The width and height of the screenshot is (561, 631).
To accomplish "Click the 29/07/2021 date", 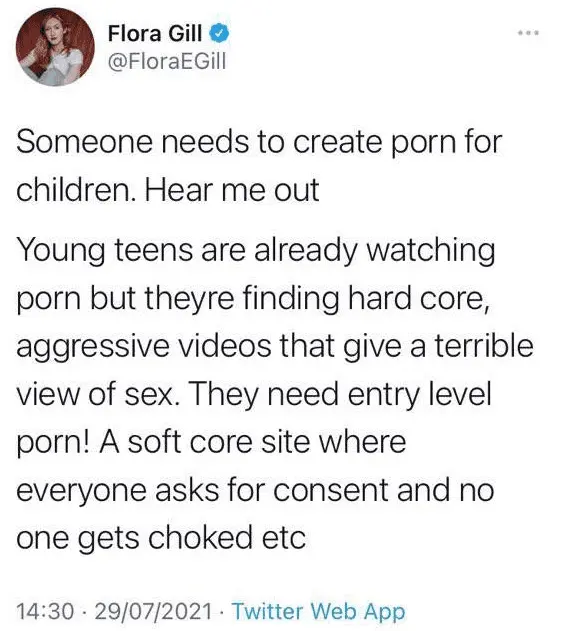I will [153, 612].
